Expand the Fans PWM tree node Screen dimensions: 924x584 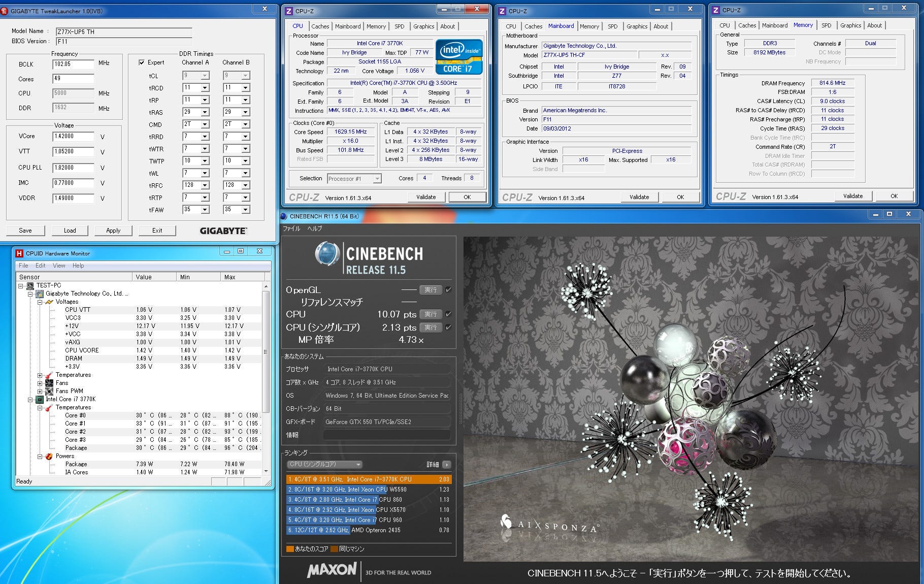point(40,392)
